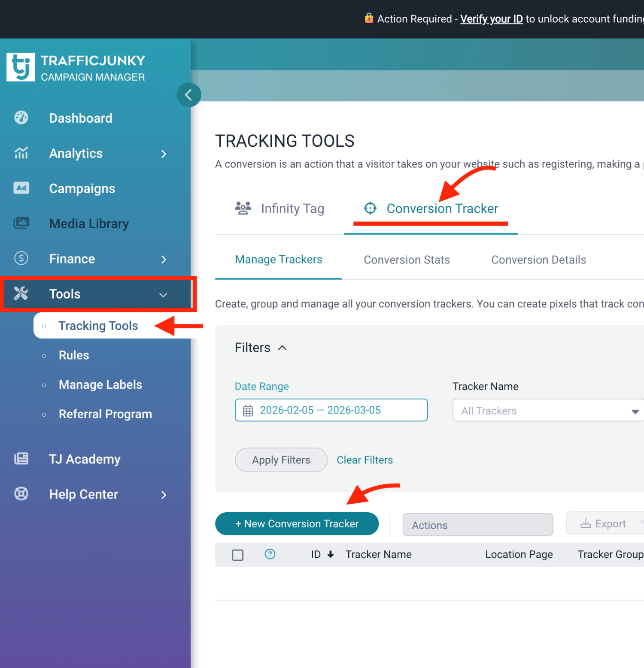Collapse the Tools submenu chevron
Image resolution: width=644 pixels, height=668 pixels.
click(163, 295)
